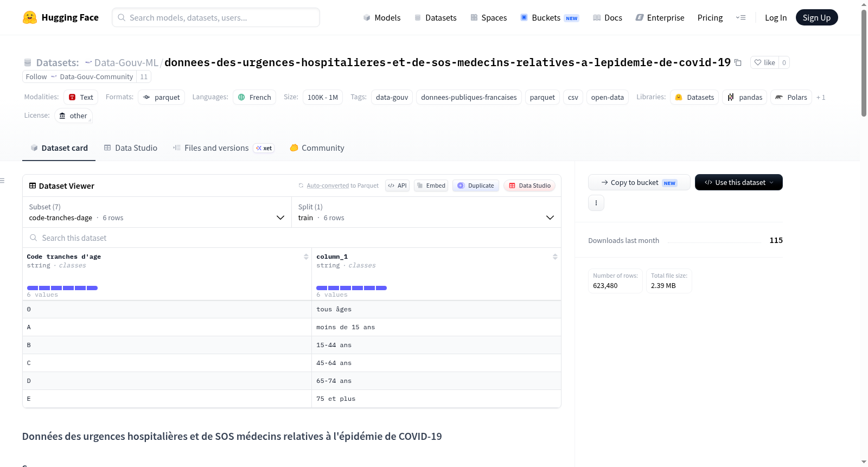Image resolution: width=868 pixels, height=467 pixels.
Task: Copy dataset name with the copy icon
Action: (738, 62)
